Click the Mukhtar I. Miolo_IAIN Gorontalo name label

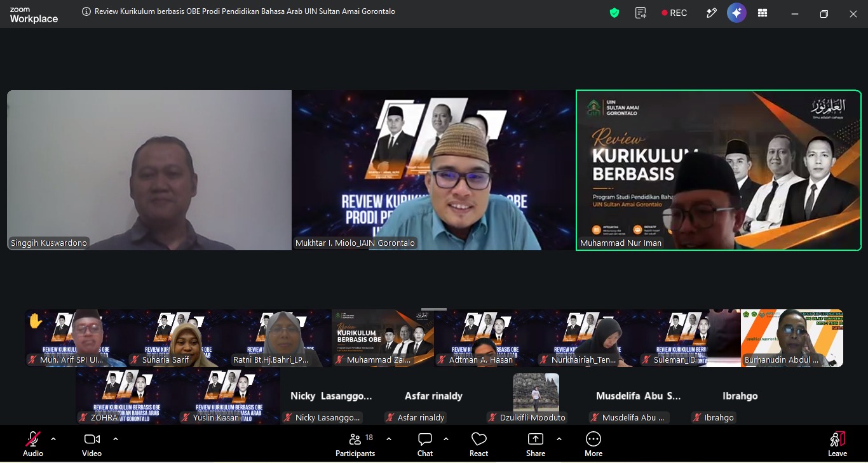coord(355,243)
